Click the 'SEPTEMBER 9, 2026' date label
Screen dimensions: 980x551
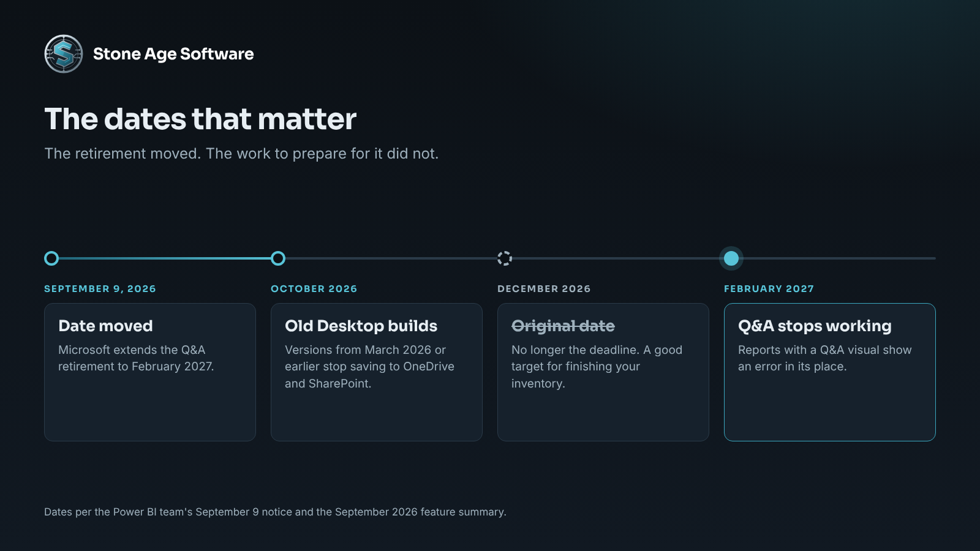[x=100, y=288]
